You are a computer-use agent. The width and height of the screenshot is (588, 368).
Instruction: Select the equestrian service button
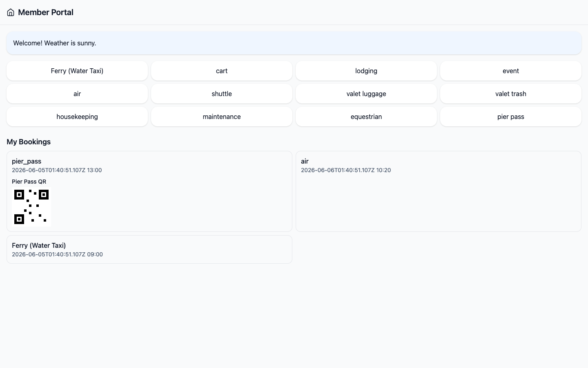pyautogui.click(x=366, y=117)
